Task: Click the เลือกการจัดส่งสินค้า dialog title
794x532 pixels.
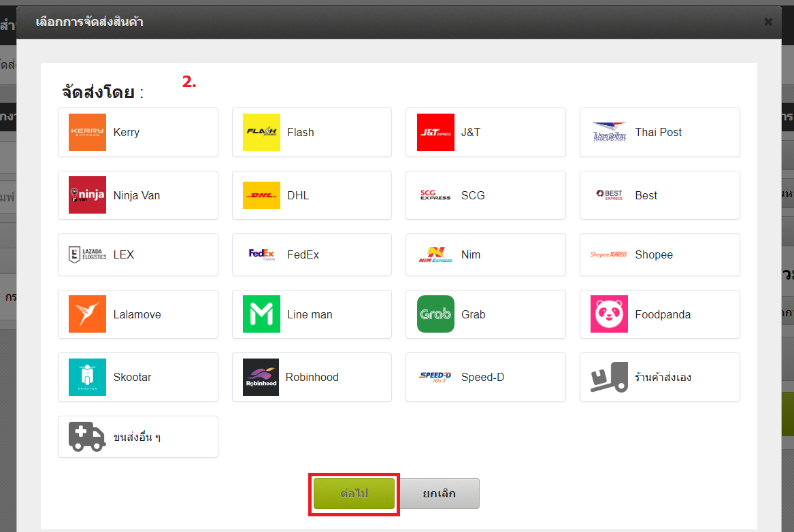Action: tap(90, 22)
